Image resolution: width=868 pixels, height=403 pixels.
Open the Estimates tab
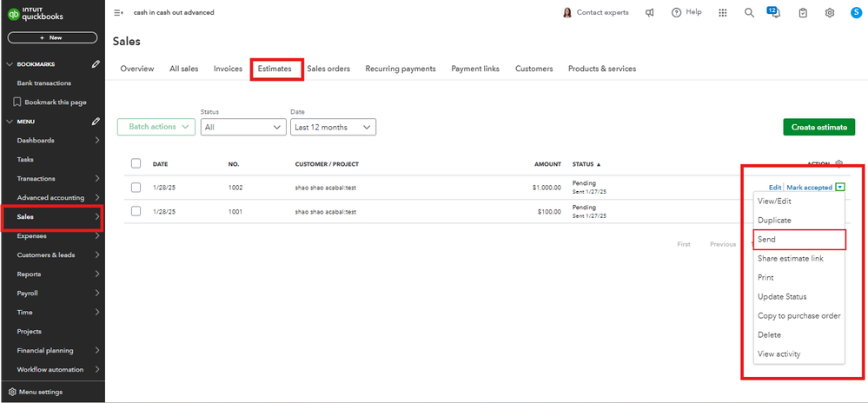[x=275, y=69]
